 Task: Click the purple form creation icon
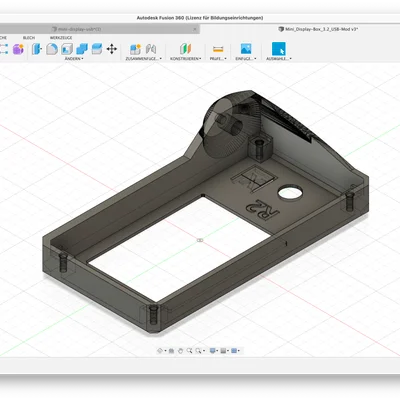18,49
